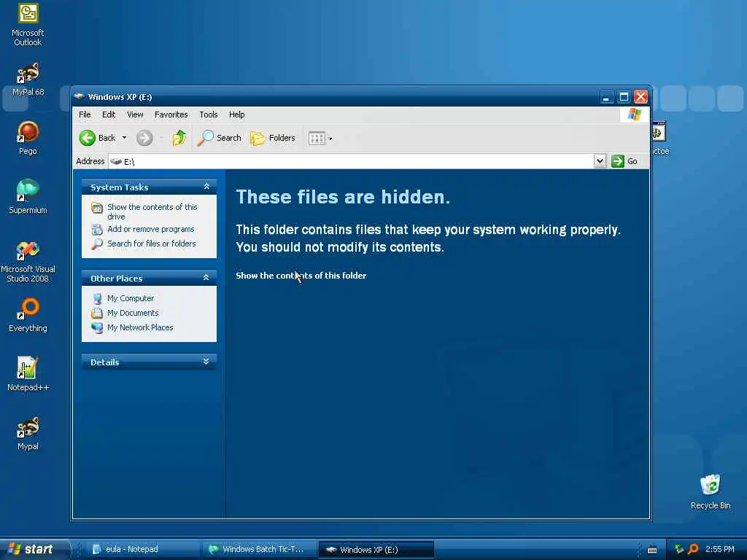Toggle the Folders pane

point(273,138)
